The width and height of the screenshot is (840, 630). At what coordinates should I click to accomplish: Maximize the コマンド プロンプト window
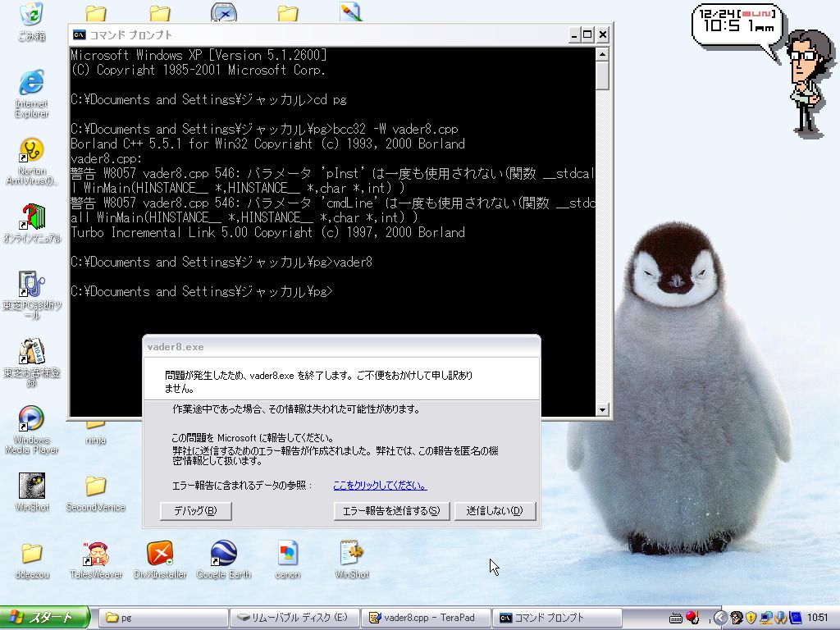point(587,35)
